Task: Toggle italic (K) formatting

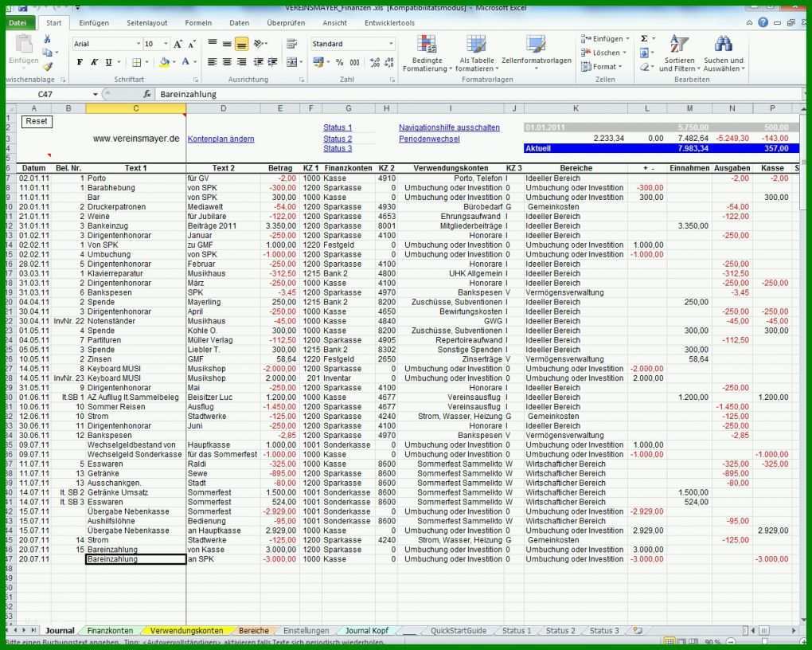Action: (x=94, y=62)
